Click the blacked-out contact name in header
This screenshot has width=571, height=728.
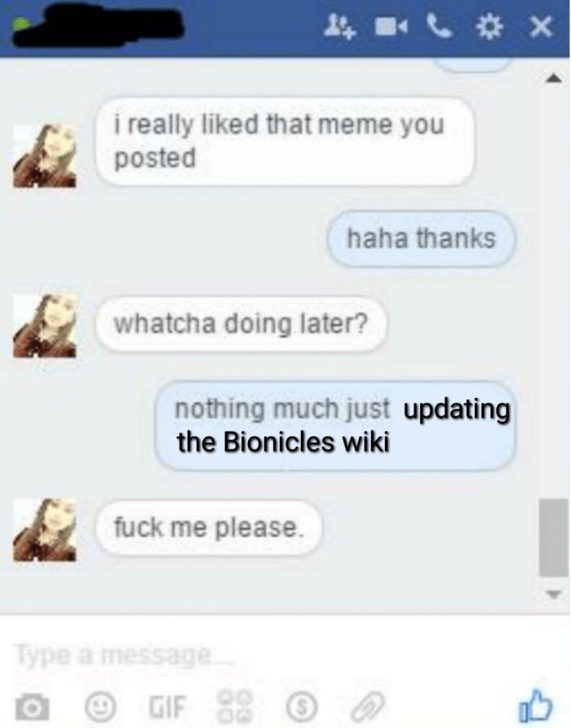pos(99,28)
